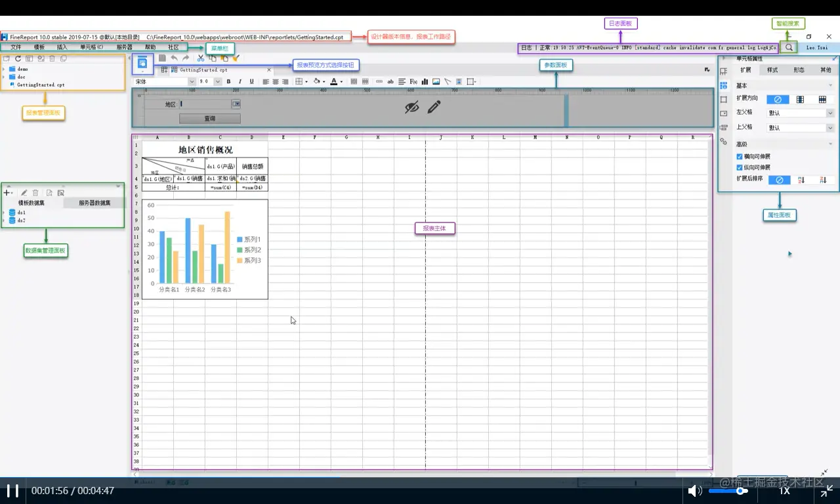The height and width of the screenshot is (504, 840).
Task: Open the font size dropdown
Action: pos(218,81)
